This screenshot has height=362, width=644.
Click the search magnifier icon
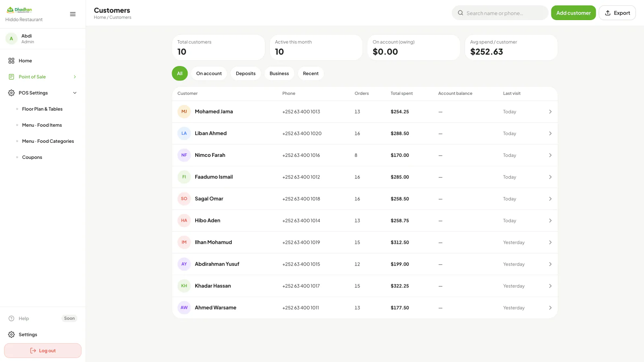tap(460, 13)
